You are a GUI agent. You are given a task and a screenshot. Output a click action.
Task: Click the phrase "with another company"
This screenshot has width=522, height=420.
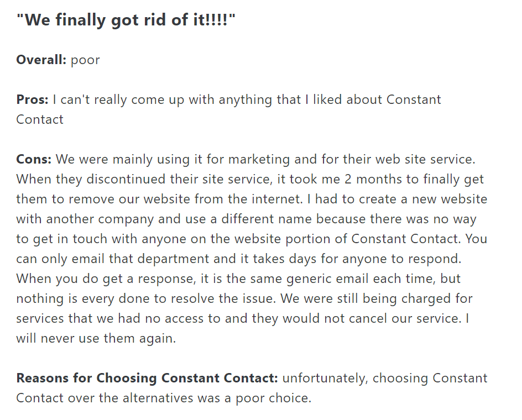[85, 219]
